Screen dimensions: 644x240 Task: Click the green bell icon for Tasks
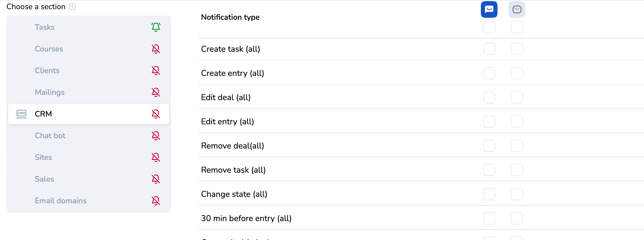(156, 27)
